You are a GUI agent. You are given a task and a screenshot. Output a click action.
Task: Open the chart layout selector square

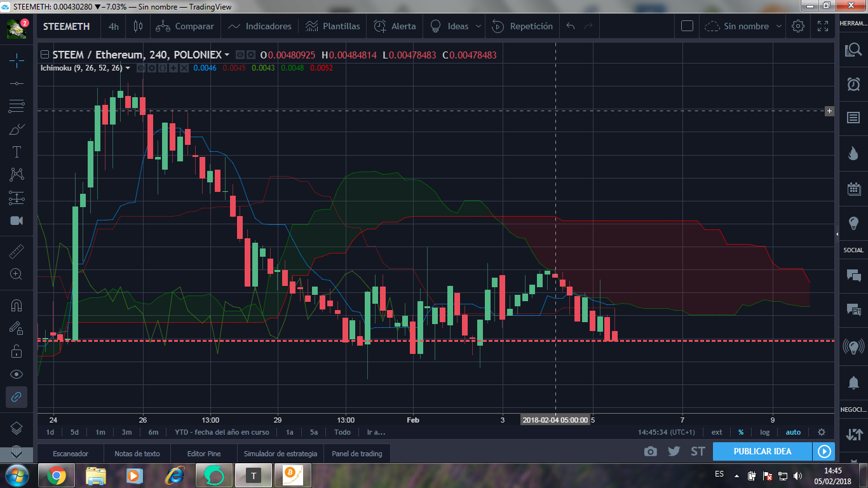687,26
